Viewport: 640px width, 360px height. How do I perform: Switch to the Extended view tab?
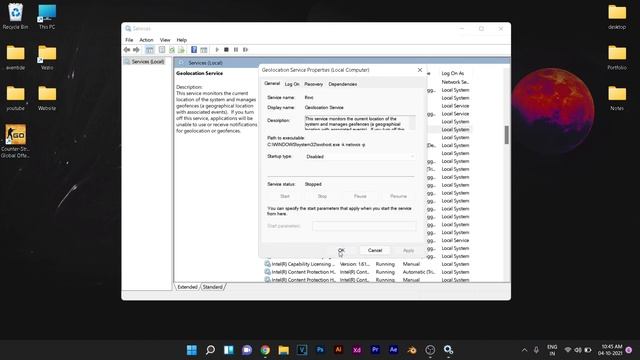(x=187, y=287)
